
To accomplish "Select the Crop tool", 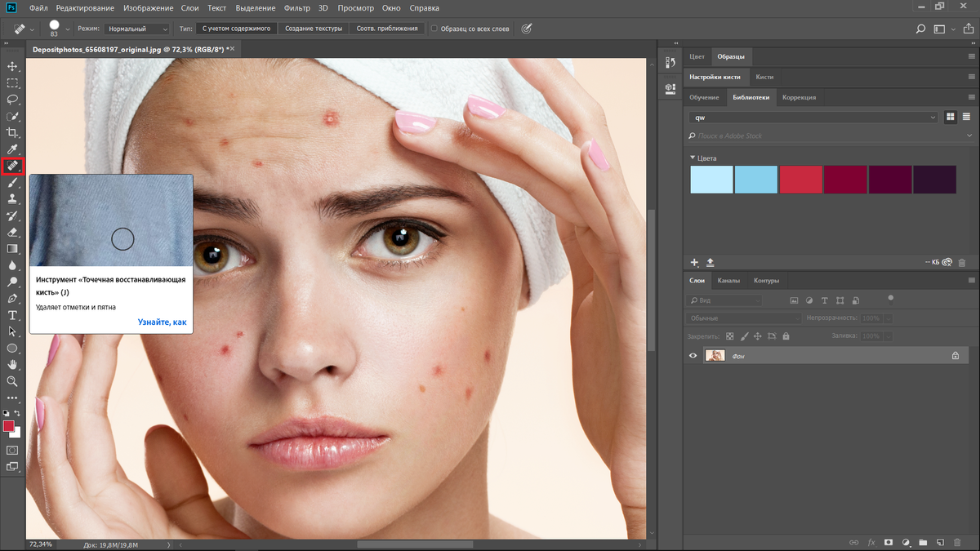I will (12, 132).
